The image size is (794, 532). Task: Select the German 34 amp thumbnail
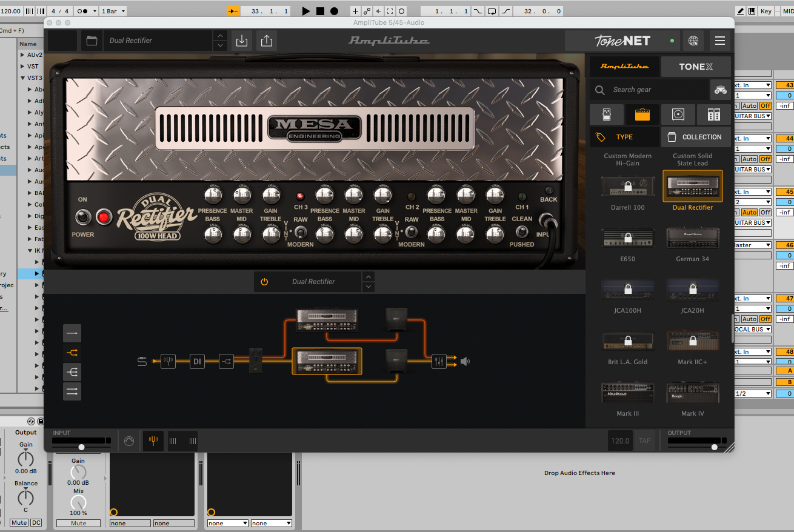tap(693, 238)
